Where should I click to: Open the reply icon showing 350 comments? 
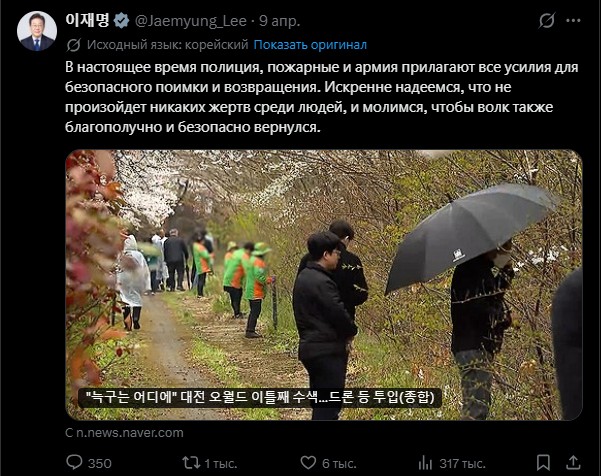pos(74,462)
